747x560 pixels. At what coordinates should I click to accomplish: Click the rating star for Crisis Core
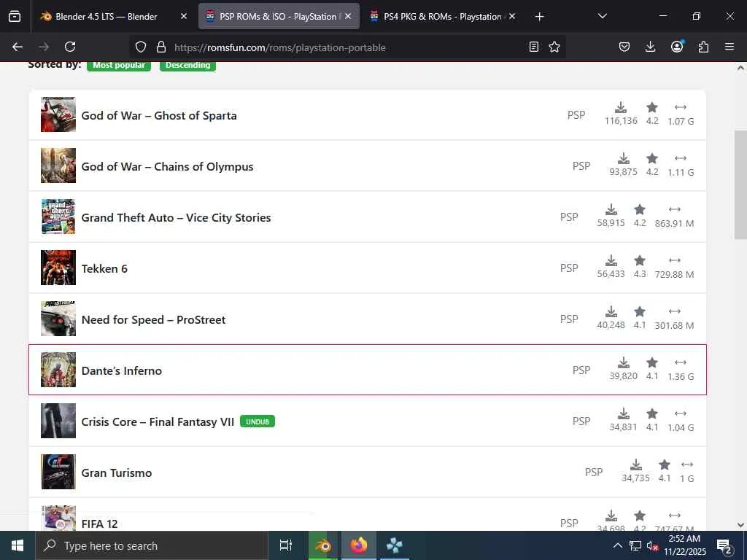click(x=652, y=413)
